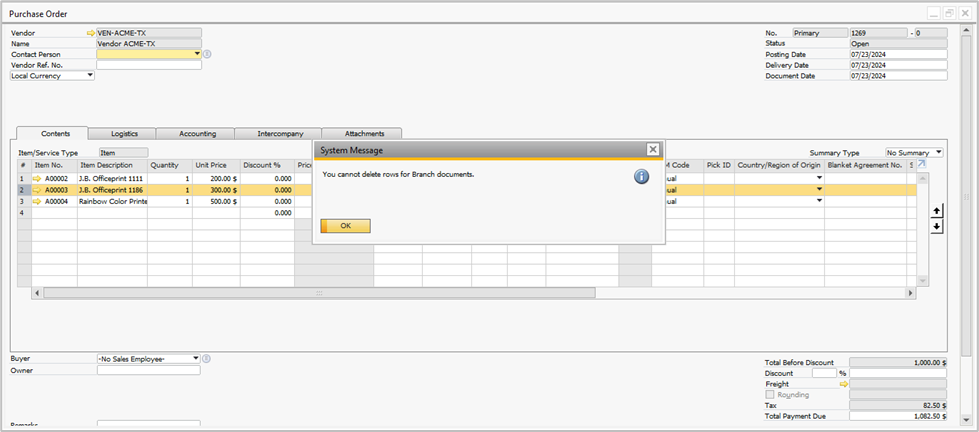This screenshot has height=432, width=979.
Task: Open the Summary Type dropdown
Action: click(x=938, y=152)
